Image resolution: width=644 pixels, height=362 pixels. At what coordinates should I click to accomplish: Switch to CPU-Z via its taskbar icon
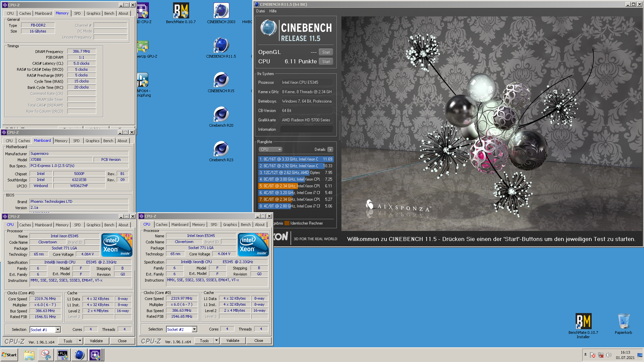[x=95, y=355]
